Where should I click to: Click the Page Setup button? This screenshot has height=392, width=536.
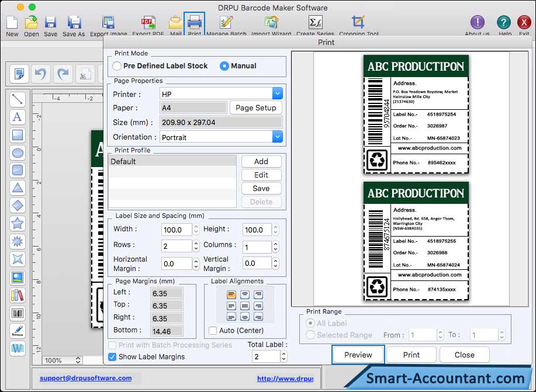[x=255, y=107]
